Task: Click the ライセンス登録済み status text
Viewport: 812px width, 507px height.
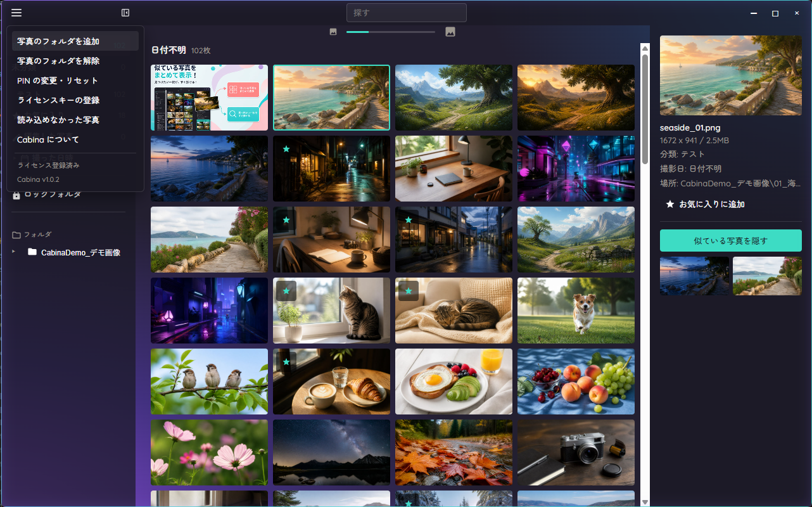Action: (x=48, y=165)
